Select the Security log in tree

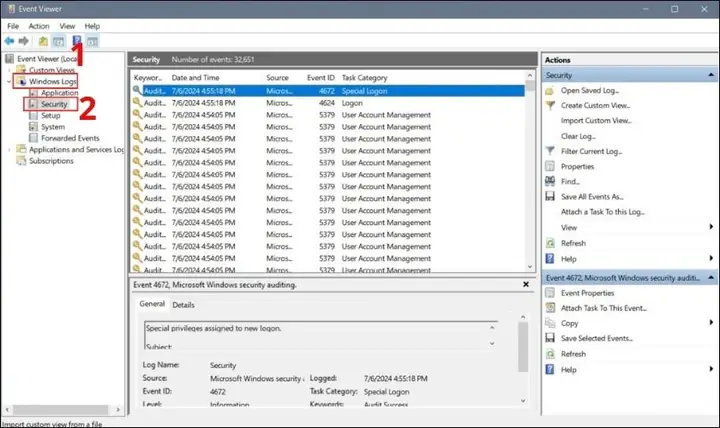pos(54,104)
